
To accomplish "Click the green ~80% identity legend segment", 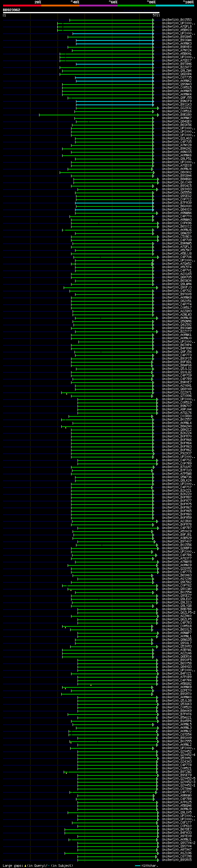I will 137,6.
